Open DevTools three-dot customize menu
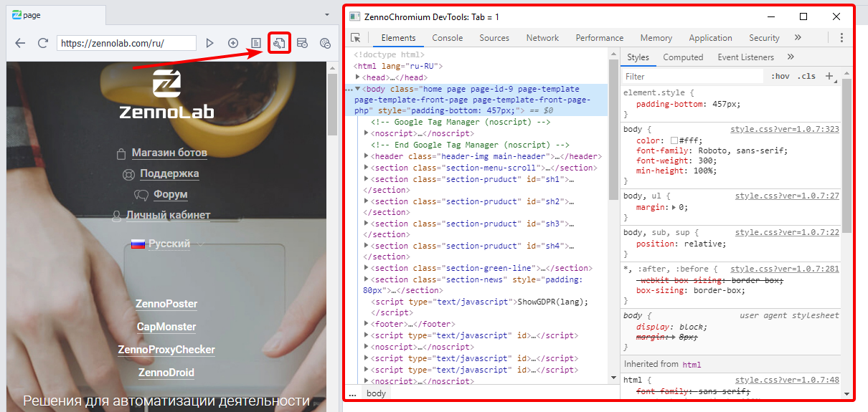Viewport: 868px width, 412px height. [x=841, y=38]
